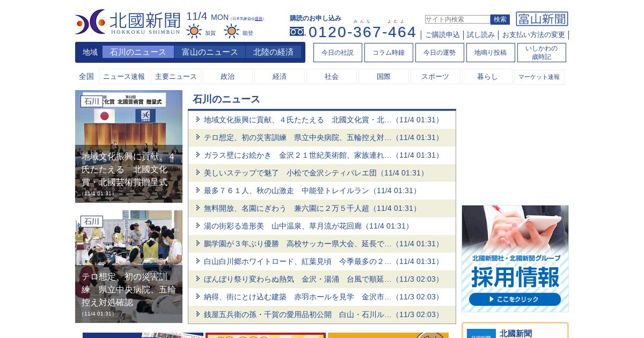This screenshot has height=338, width=644.
Task: Open headline 鵬学園が３年ぶり優勝
Action: 322,244
